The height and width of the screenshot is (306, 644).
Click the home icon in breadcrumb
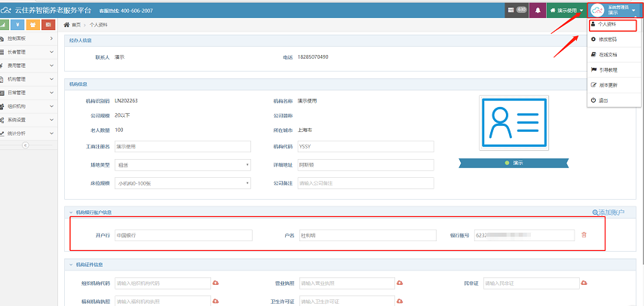click(x=67, y=25)
